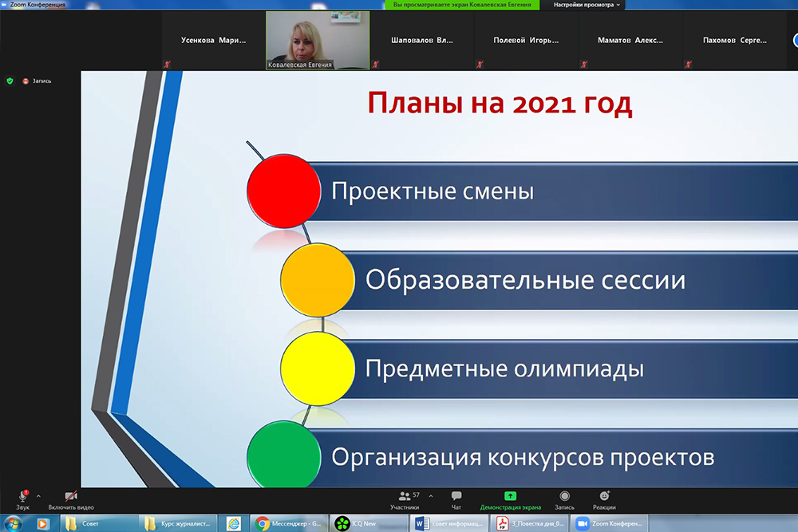The width and height of the screenshot is (798, 532).
Task: Click muted mic icon on Полевой tile
Action: pyautogui.click(x=480, y=65)
